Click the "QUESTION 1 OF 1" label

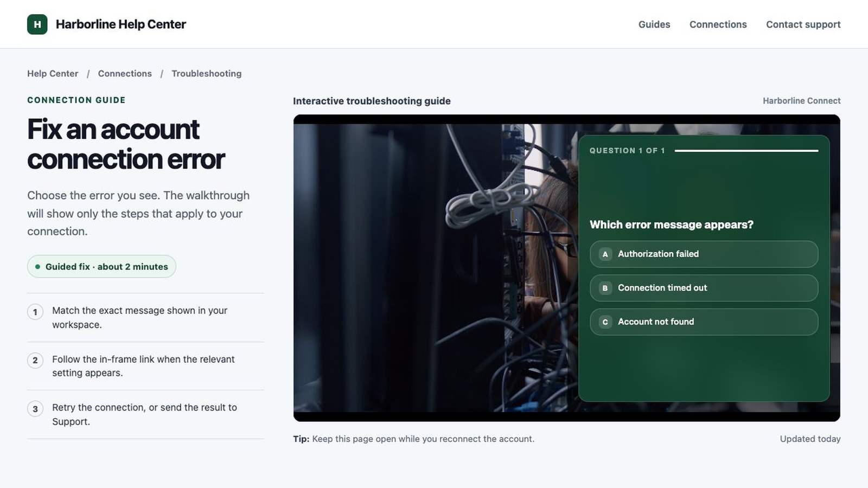tap(627, 151)
